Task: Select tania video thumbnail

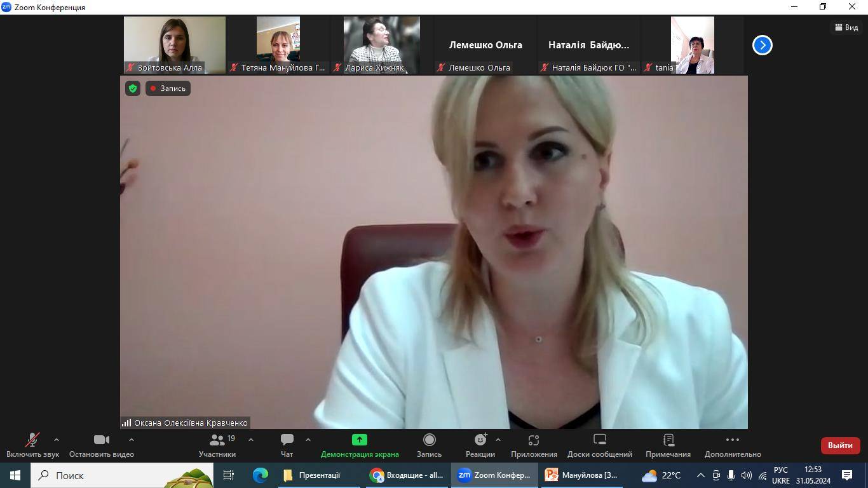Action: coord(693,45)
